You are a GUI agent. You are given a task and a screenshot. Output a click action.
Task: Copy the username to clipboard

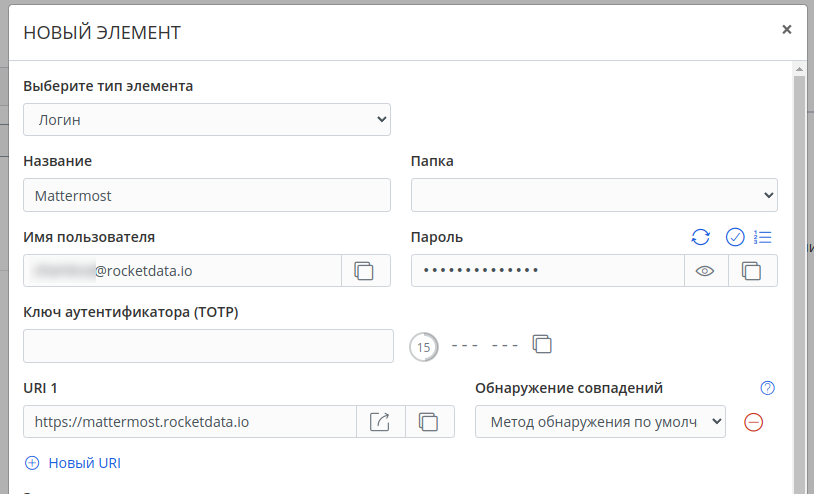pos(365,271)
